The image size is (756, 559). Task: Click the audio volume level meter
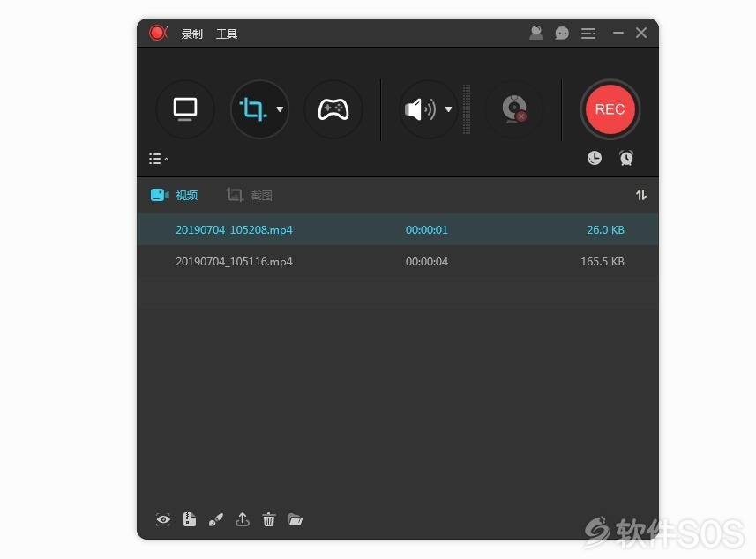coord(467,109)
